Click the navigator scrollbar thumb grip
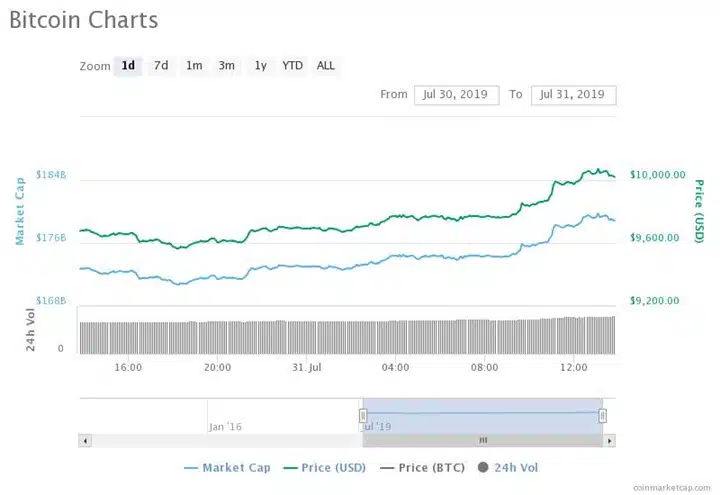720x495 pixels. click(483, 441)
